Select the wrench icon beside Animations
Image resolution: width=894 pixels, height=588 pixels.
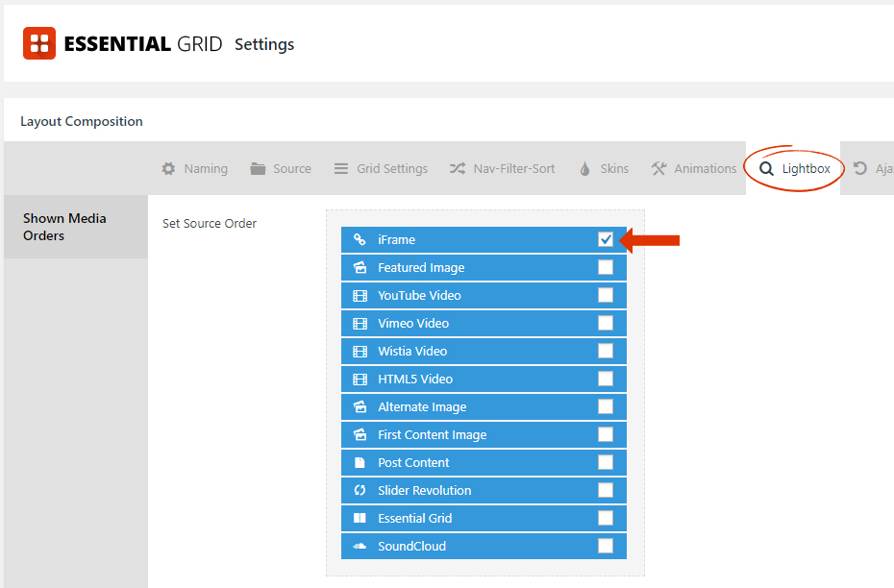coord(658,168)
